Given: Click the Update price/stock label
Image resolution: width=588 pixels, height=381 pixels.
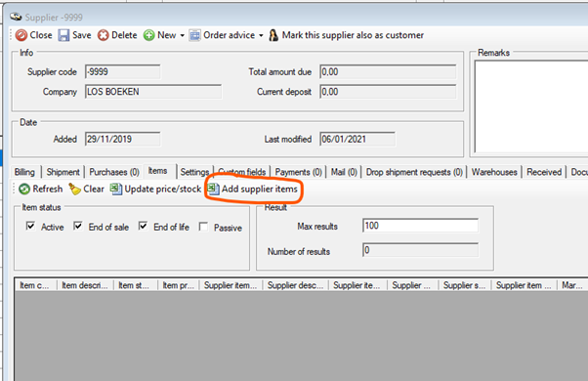Looking at the screenshot, I should coord(163,189).
